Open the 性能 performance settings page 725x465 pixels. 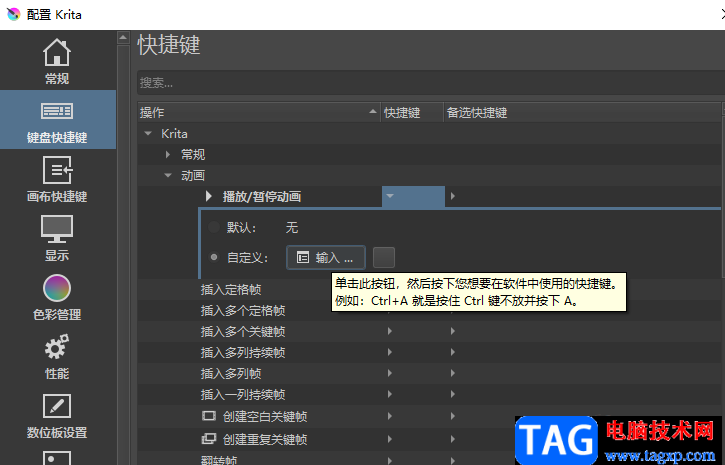point(57,356)
